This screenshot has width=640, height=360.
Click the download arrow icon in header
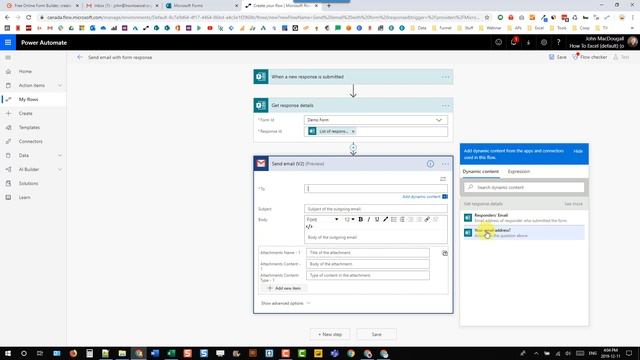[x=528, y=42]
